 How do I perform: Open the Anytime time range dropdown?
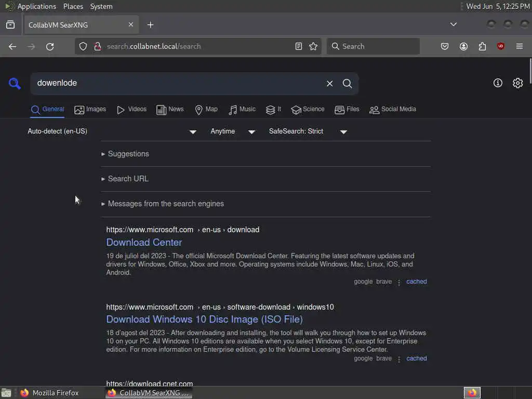(x=233, y=131)
